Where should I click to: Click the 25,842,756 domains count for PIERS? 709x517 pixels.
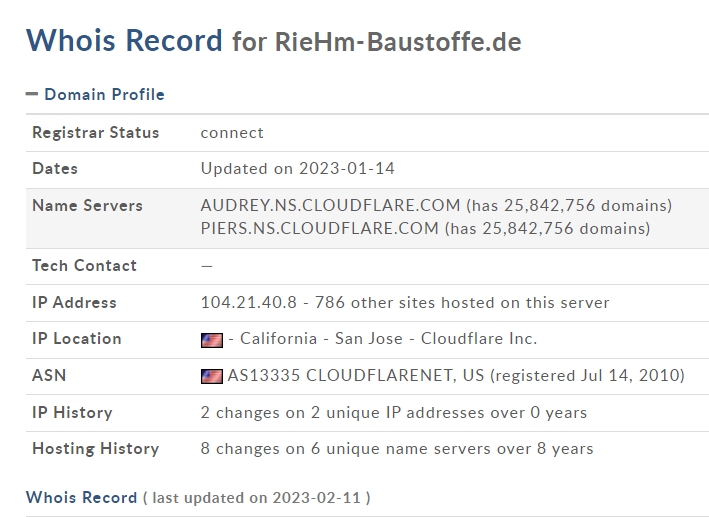[544, 228]
